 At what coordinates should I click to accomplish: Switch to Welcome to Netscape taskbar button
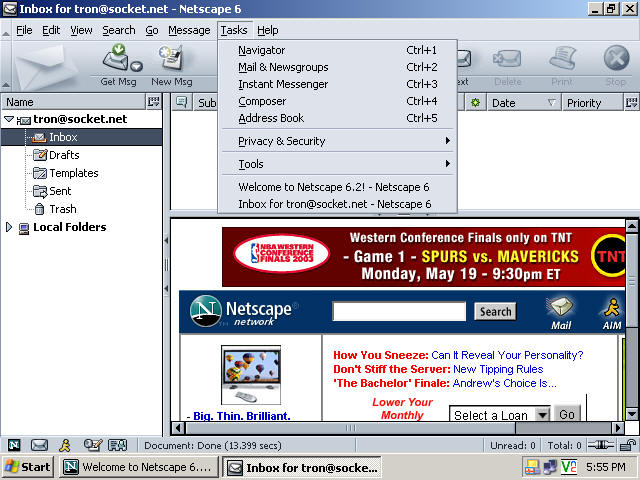click(x=139, y=467)
